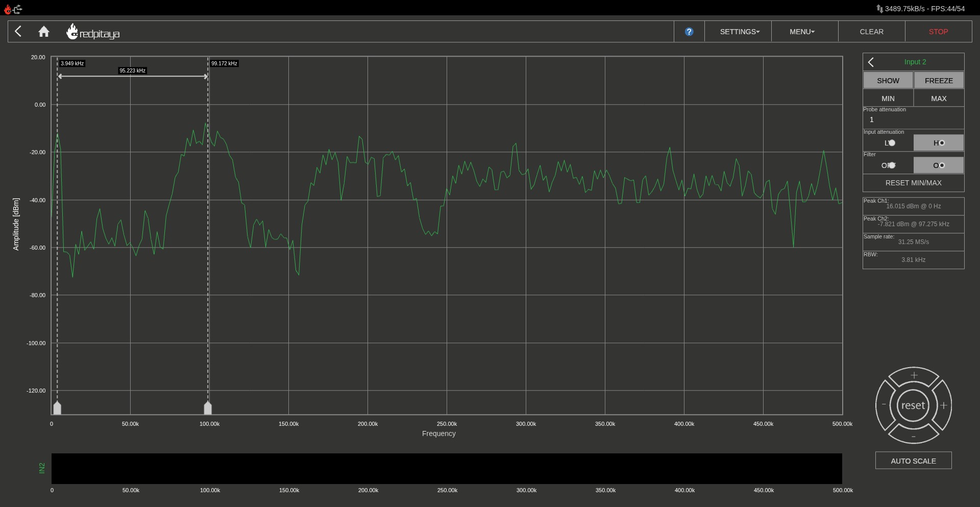Select the home icon in the toolbar
This screenshot has width=980, height=507.
click(44, 31)
